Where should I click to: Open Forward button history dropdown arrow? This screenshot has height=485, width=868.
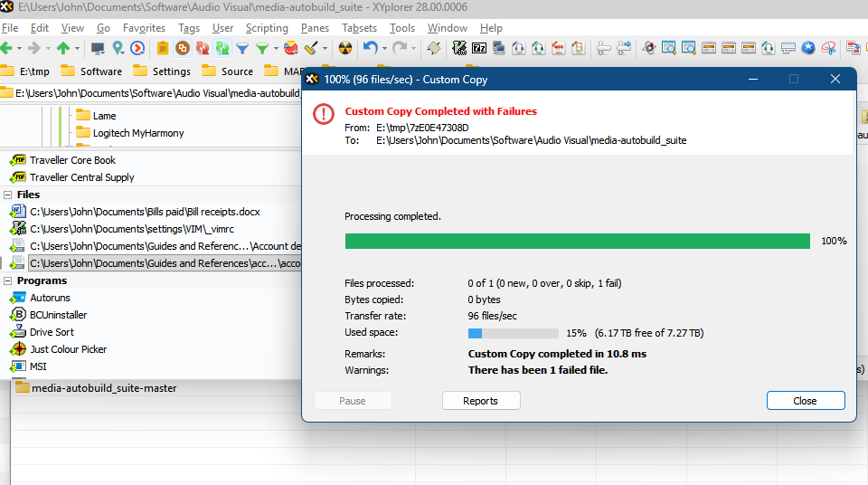point(48,49)
